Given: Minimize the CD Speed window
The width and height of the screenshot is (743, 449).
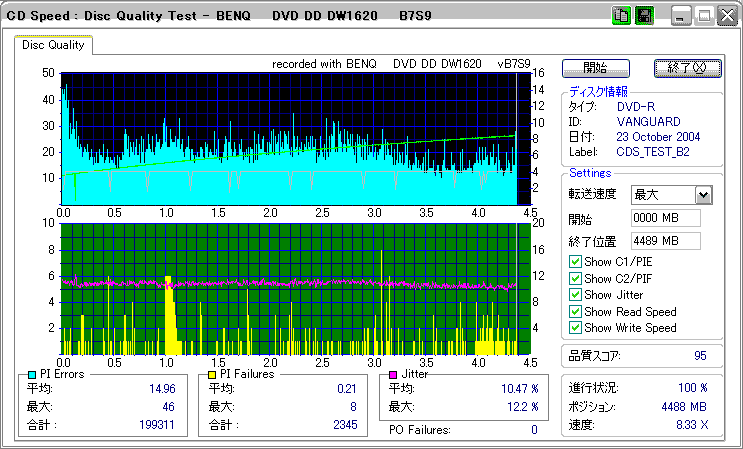Looking at the screenshot, I should pos(682,16).
